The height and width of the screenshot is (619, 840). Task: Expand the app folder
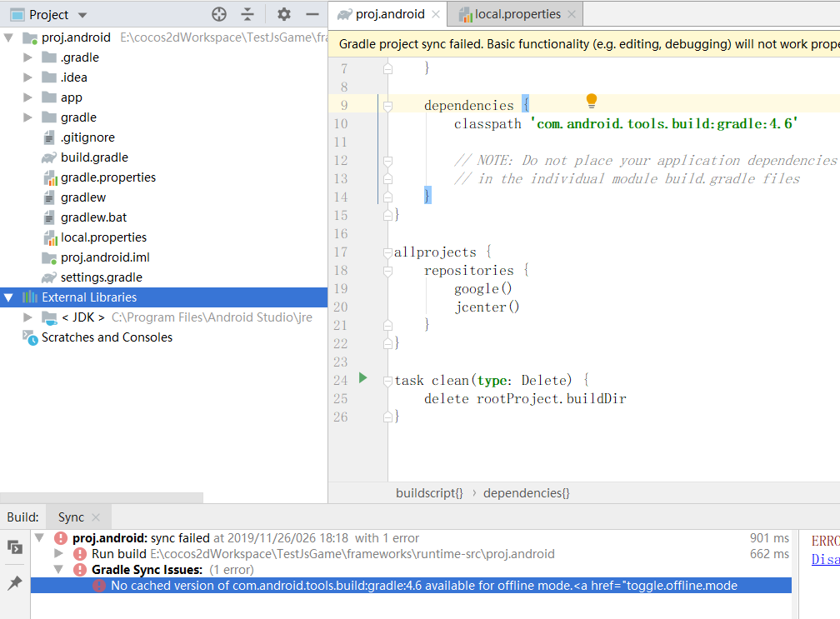click(27, 97)
